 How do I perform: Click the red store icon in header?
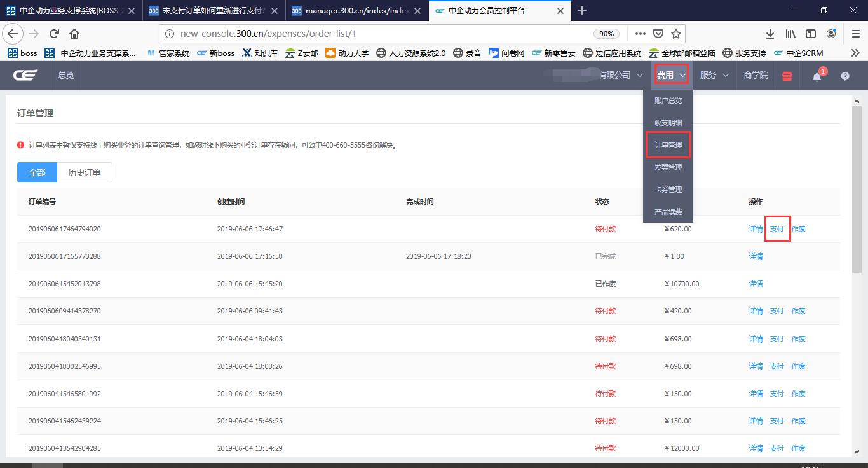click(x=787, y=76)
